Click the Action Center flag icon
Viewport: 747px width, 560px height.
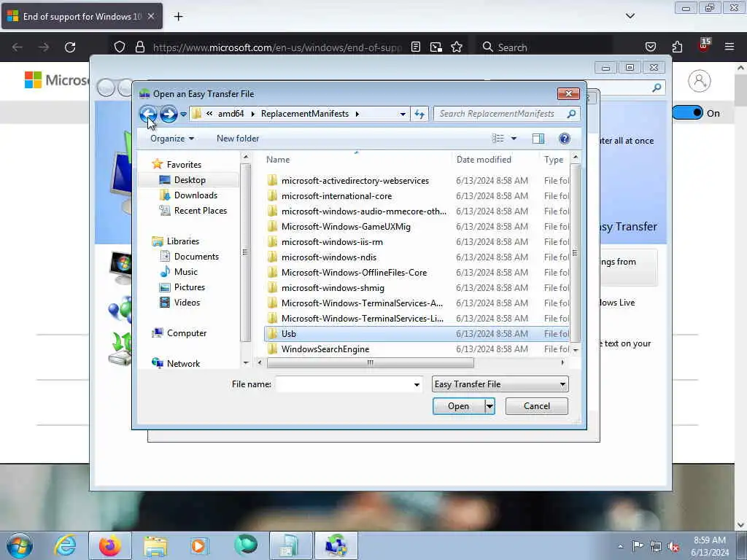point(638,545)
